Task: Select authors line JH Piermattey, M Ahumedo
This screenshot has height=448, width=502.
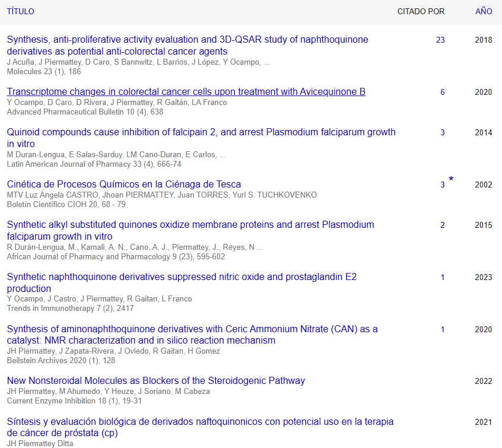Action: click(108, 391)
